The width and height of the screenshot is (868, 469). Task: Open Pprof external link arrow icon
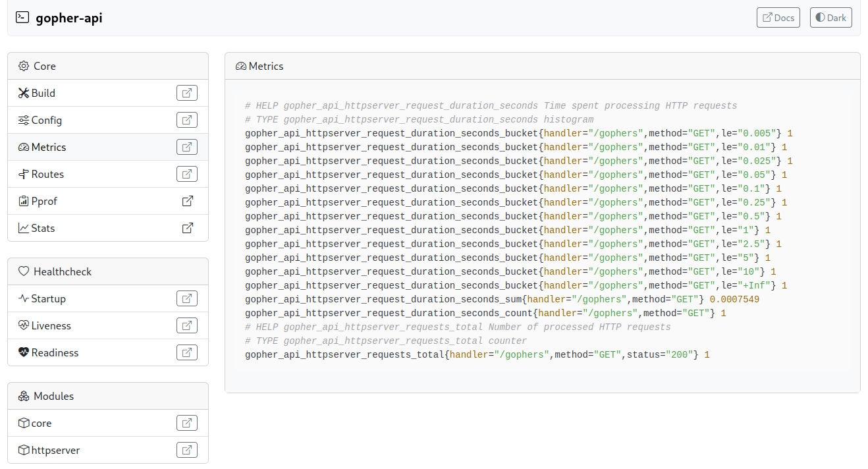pos(187,201)
